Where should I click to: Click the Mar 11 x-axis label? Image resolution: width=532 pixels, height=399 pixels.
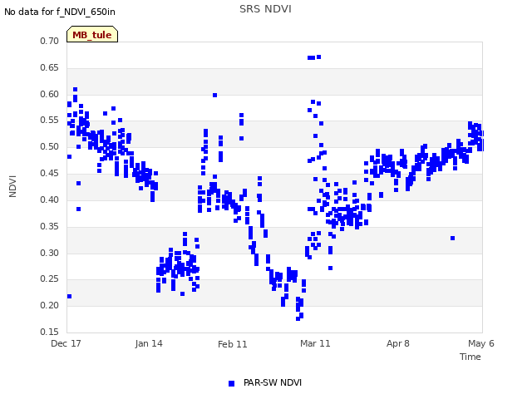(315, 343)
